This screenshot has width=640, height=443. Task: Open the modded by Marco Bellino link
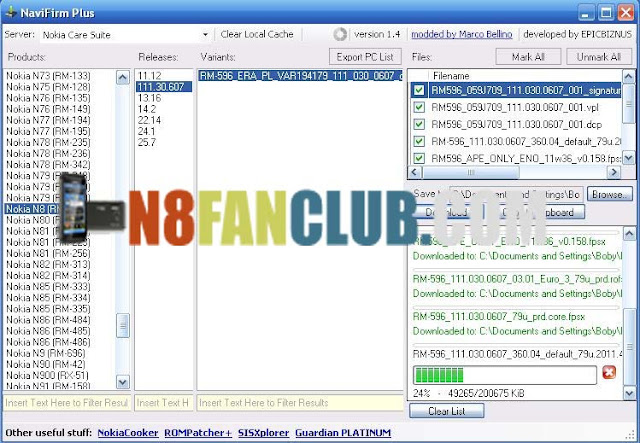(x=462, y=34)
